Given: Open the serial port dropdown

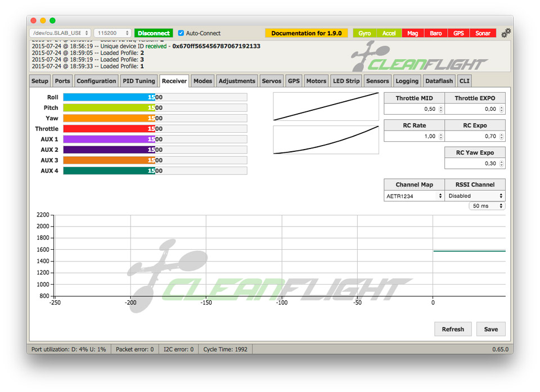Looking at the screenshot, I should 60,33.
